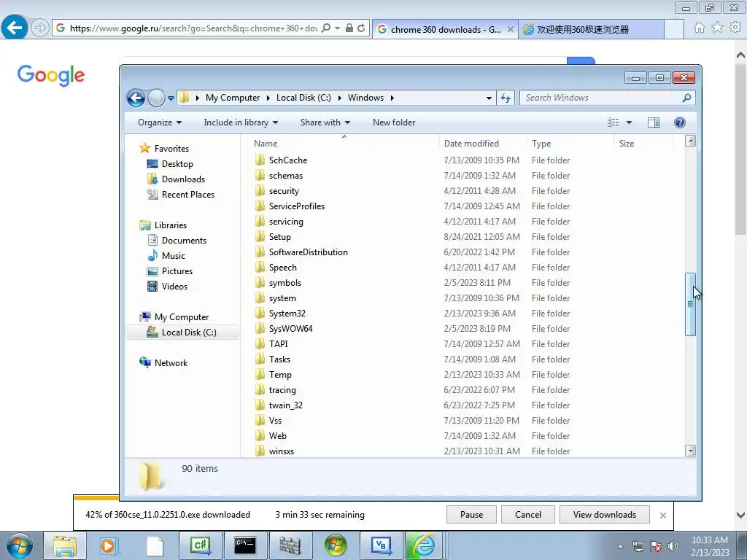Click Internet Explorer's back arrow
The width and height of the screenshot is (747, 560).
[x=15, y=28]
